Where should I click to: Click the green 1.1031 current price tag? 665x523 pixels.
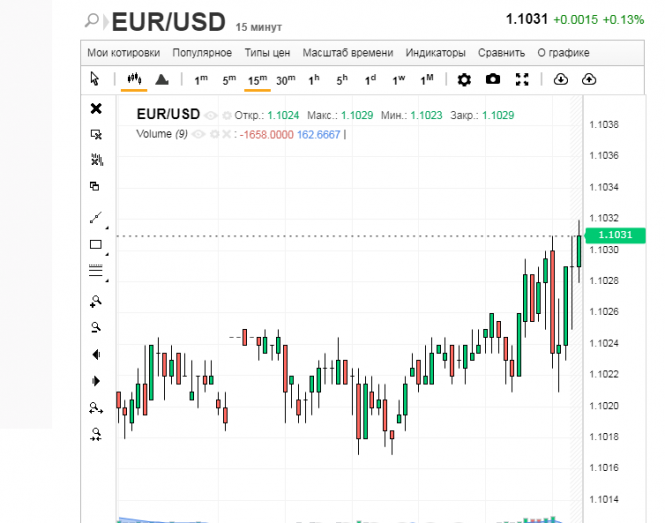pos(615,235)
